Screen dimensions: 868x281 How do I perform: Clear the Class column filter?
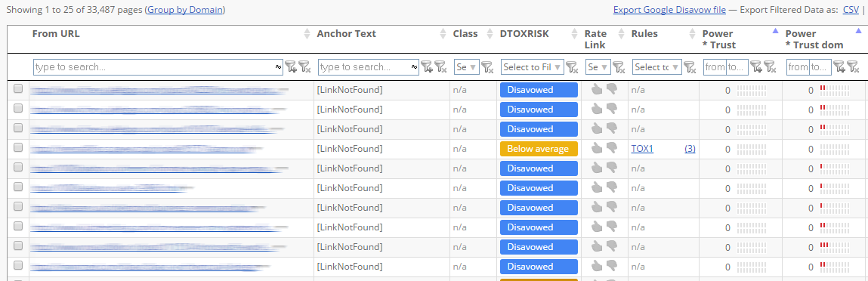487,67
